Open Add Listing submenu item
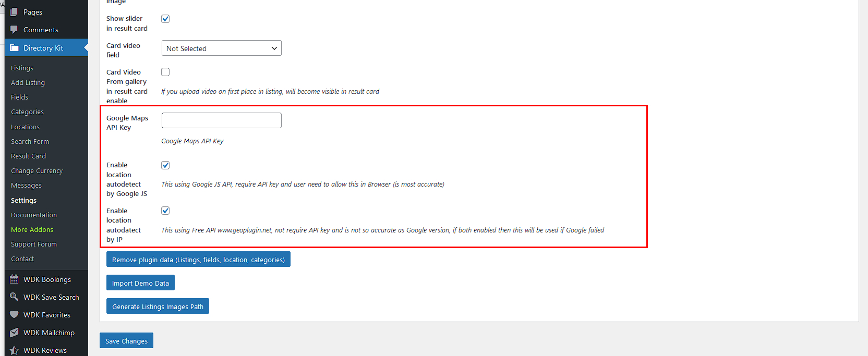The height and width of the screenshot is (356, 868). (x=28, y=82)
